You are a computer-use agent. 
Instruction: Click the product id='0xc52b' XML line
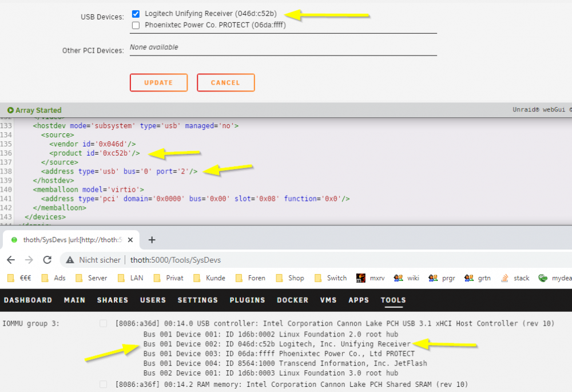(94, 153)
